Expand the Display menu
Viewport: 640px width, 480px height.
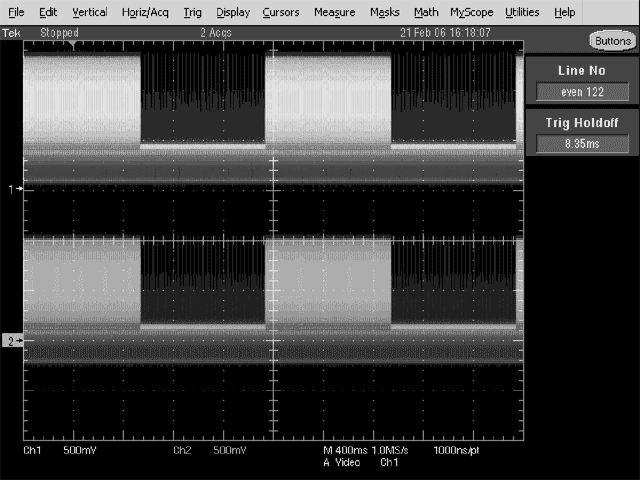[233, 12]
